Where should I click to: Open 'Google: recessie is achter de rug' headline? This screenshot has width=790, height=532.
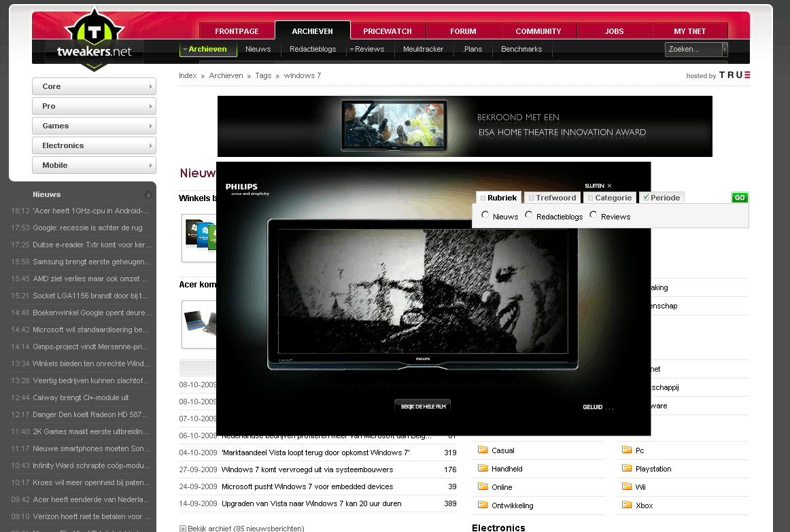point(88,228)
